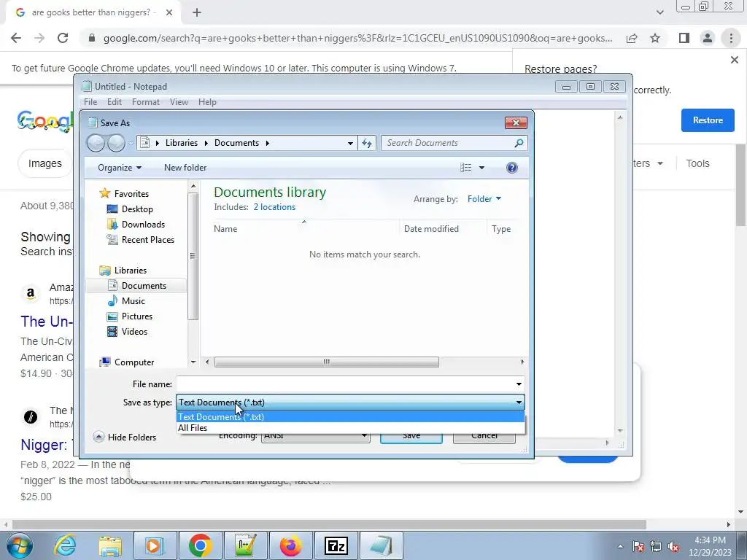The image size is (747, 560).
Task: Open the Chrome tab search chevron
Action: (659, 12)
